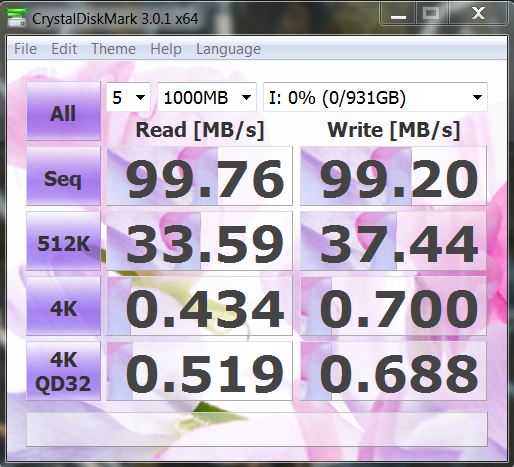Start the Seq sequential test
The image size is (514, 467).
tap(63, 176)
